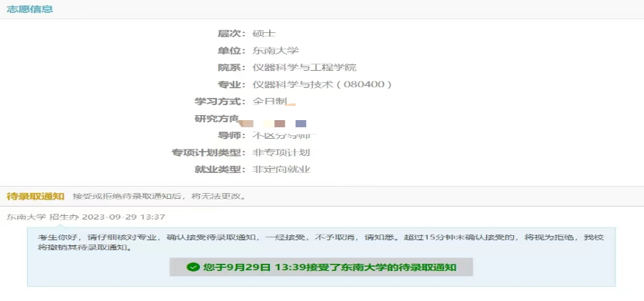Viewport: 644px width, 301px height.
Task: Click the 待录取通知 section title
Action: pyautogui.click(x=36, y=196)
